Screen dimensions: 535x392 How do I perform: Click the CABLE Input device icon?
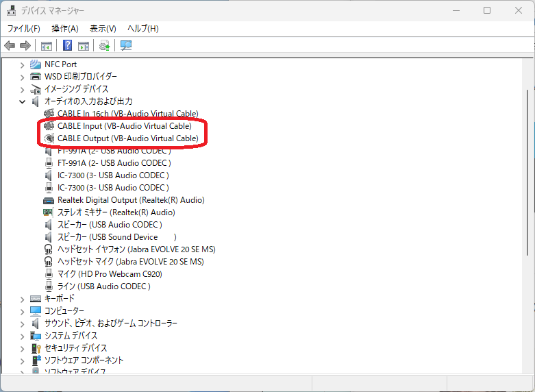click(x=49, y=125)
